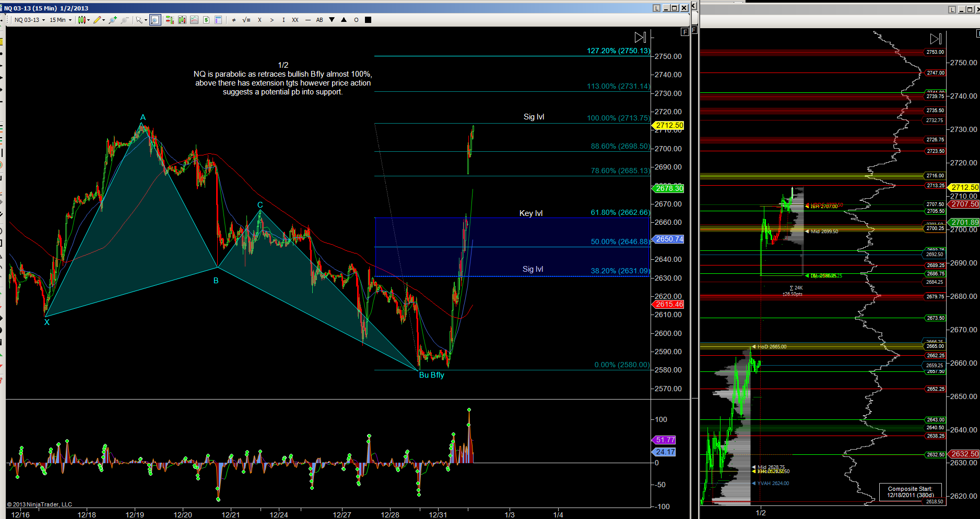Click the greyed zoom out magnifier
Screen dimensions: 980x519
tap(124, 20)
